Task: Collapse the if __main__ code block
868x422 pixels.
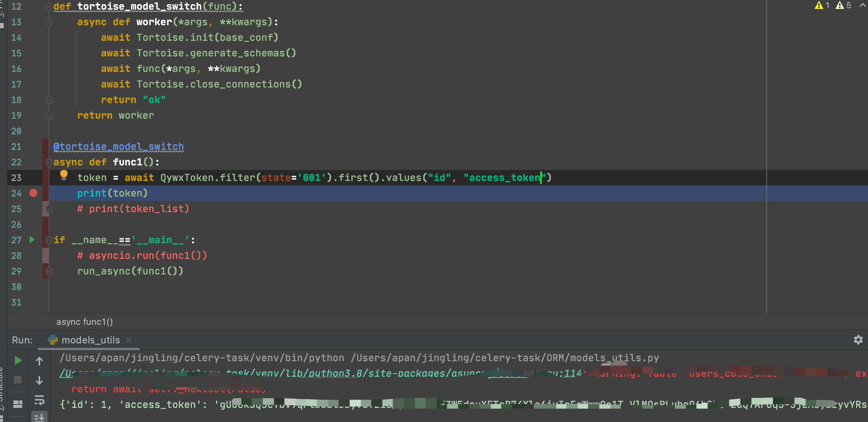Action: [x=49, y=240]
